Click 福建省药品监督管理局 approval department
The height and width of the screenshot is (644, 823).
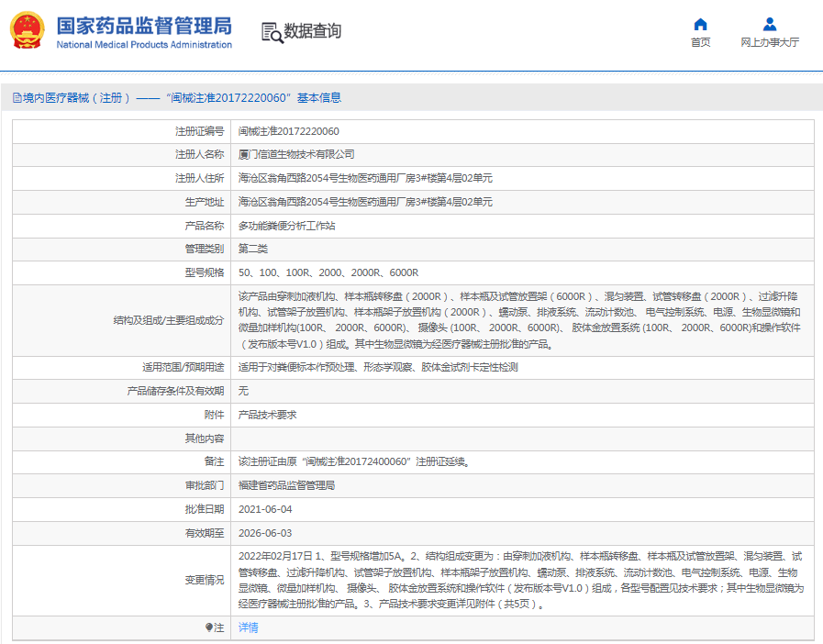coord(286,485)
